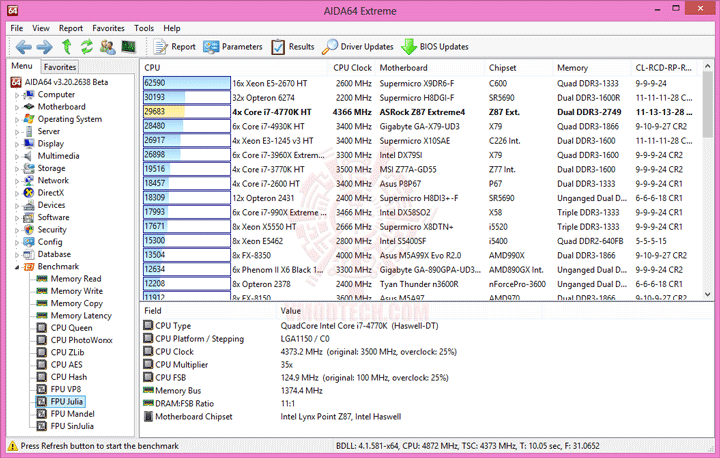Open the CPU AES benchmark
Viewport: 720px width, 458px height.
(x=60, y=365)
